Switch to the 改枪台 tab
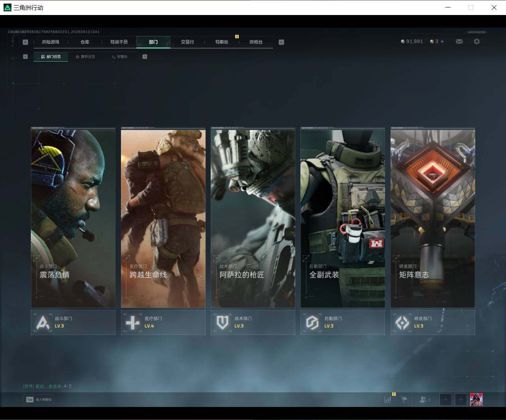 [256, 42]
